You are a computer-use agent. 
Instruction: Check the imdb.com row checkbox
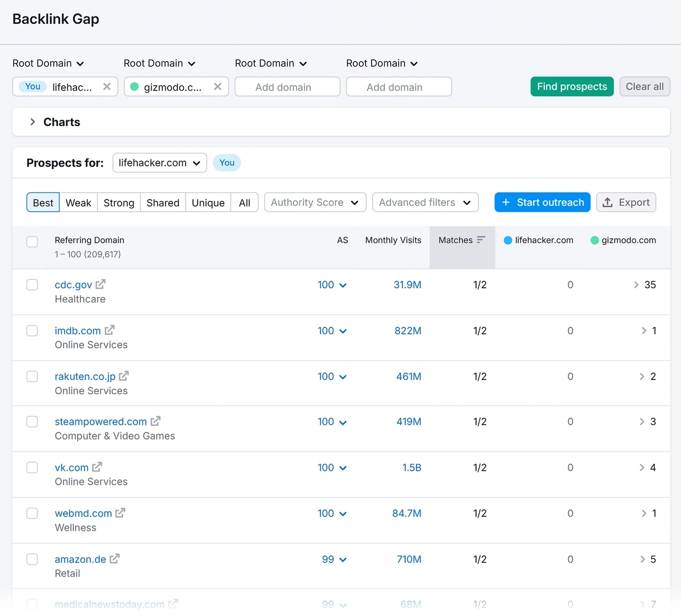pos(32,331)
